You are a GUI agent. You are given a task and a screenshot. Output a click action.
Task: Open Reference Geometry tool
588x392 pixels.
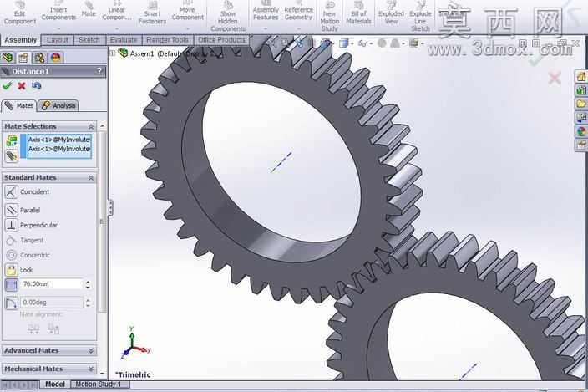pyautogui.click(x=298, y=11)
